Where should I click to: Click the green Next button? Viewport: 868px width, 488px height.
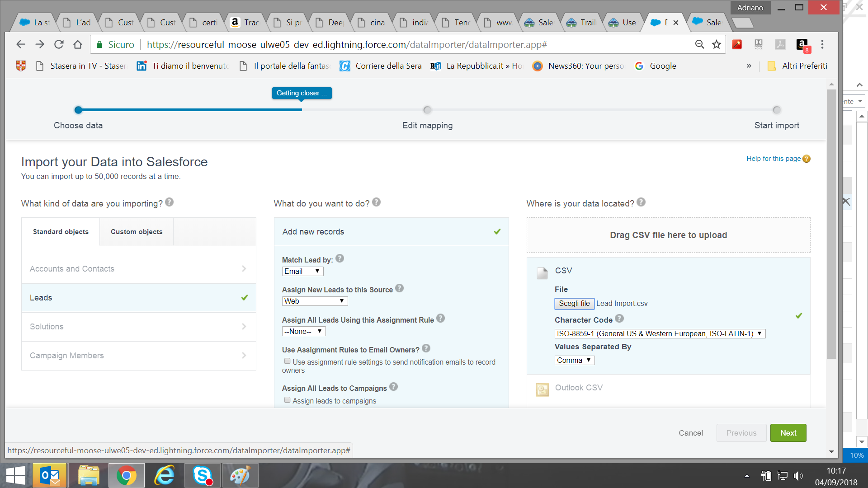tap(788, 433)
